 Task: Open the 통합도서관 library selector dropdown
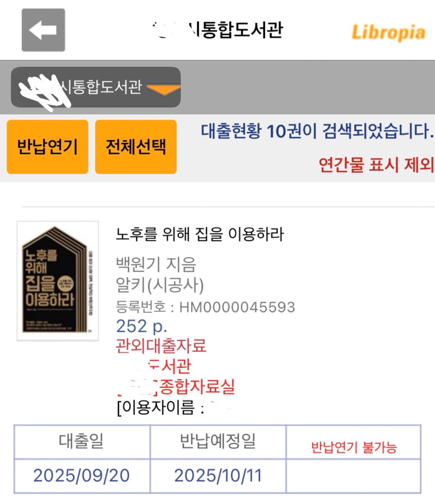click(x=96, y=87)
